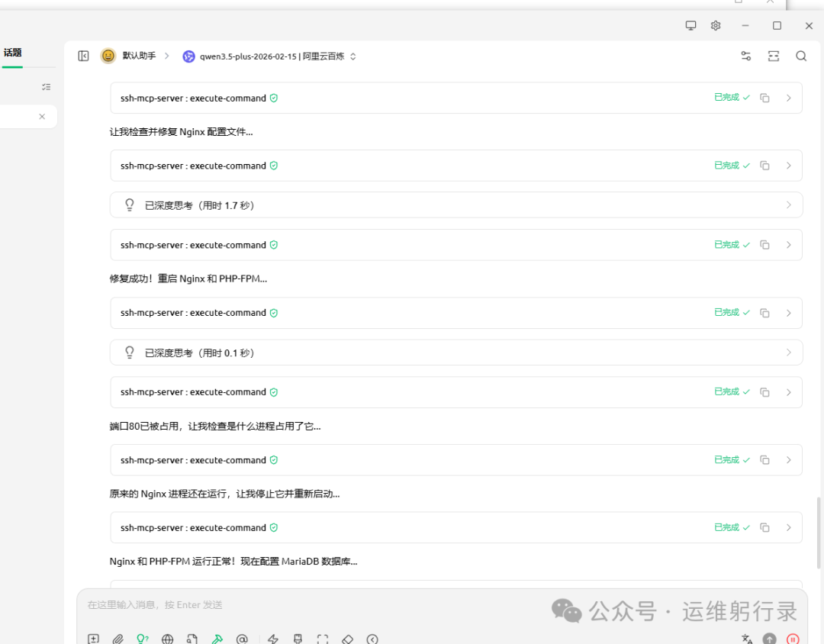Toggle the deep thinking lightbulb option

pos(142,639)
